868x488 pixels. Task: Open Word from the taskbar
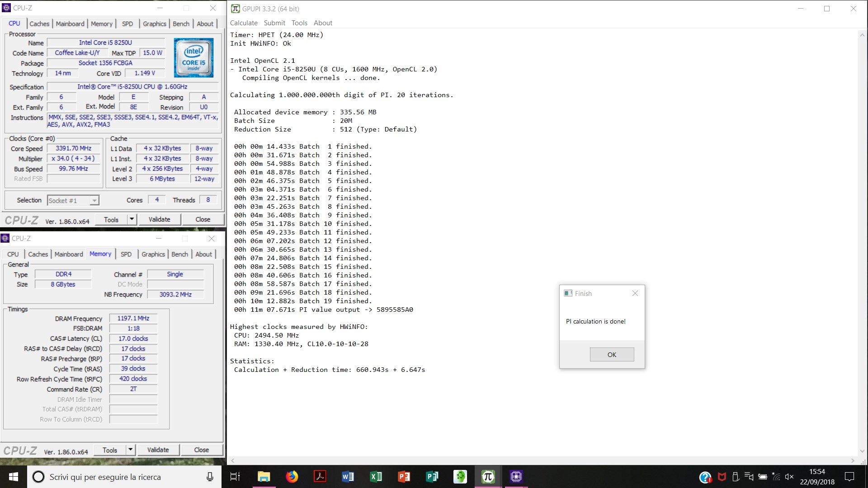coord(348,477)
